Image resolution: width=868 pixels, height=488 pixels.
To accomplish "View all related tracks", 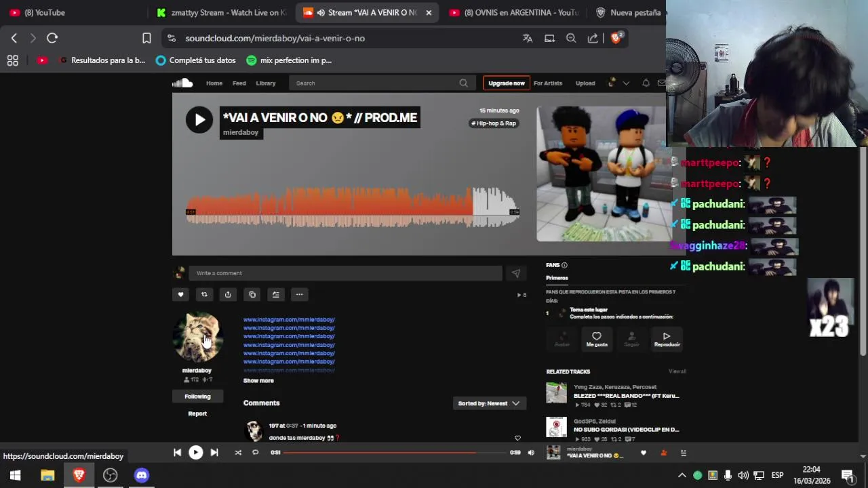I will point(677,371).
